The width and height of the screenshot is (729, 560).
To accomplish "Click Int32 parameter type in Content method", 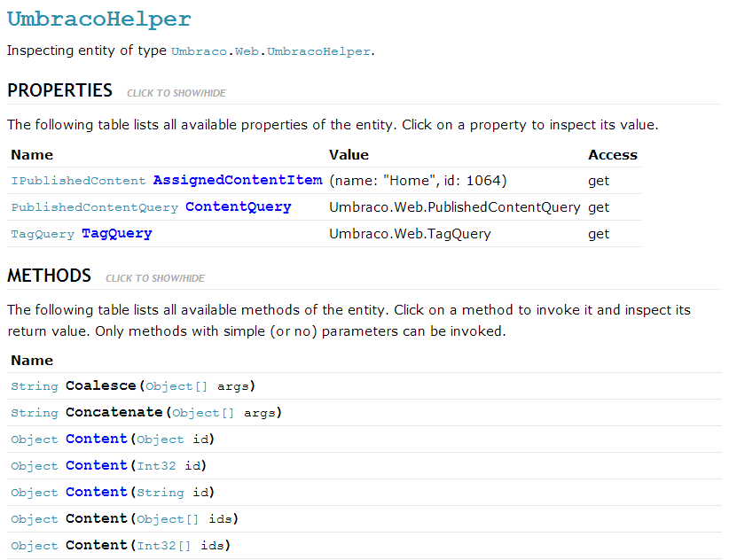I will pos(156,466).
